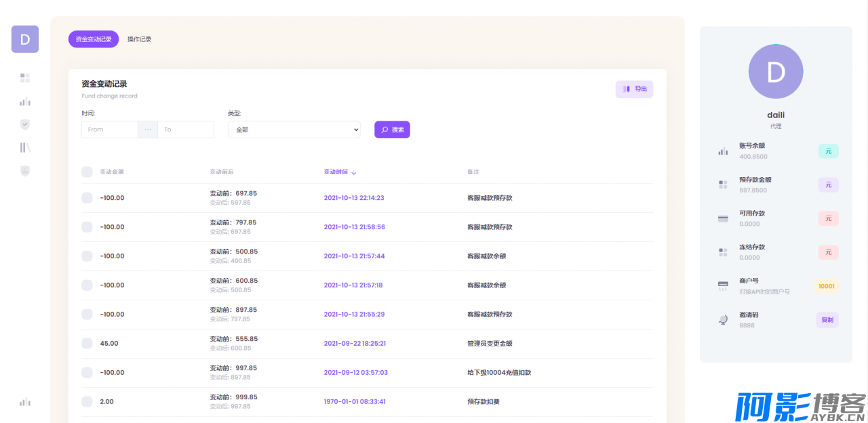Click the purple D logo in sidebar

(25, 39)
